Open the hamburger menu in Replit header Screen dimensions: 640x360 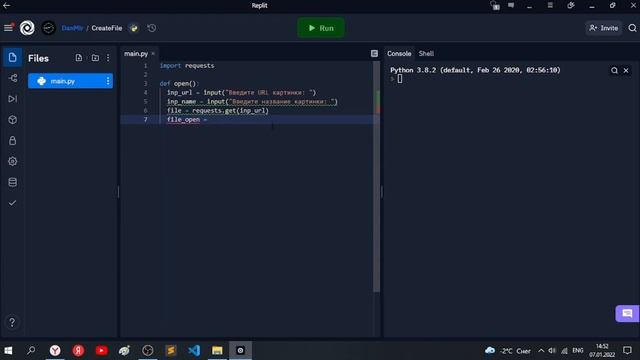8,28
